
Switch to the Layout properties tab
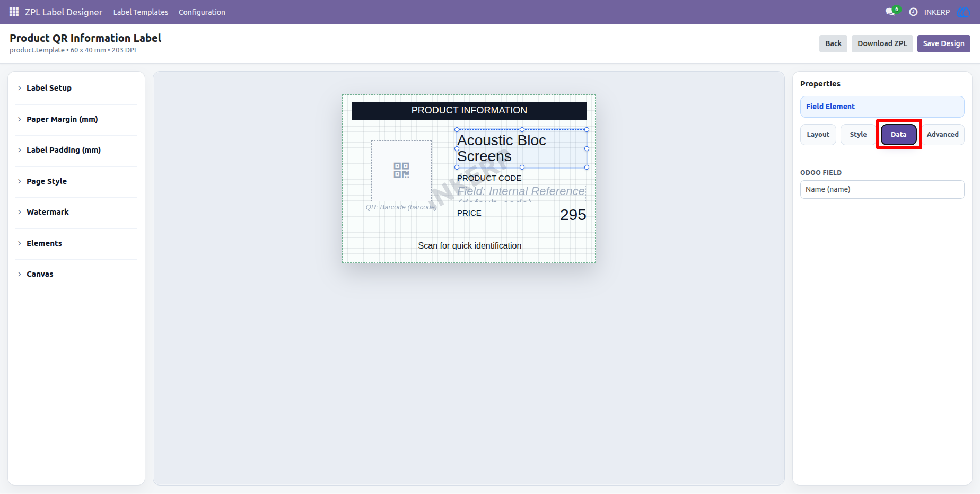tap(818, 135)
